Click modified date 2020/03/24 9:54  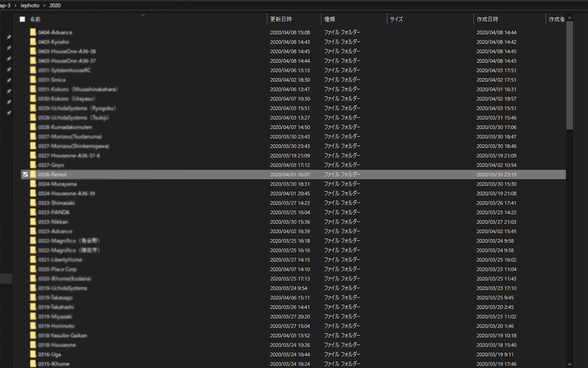[x=288, y=288]
